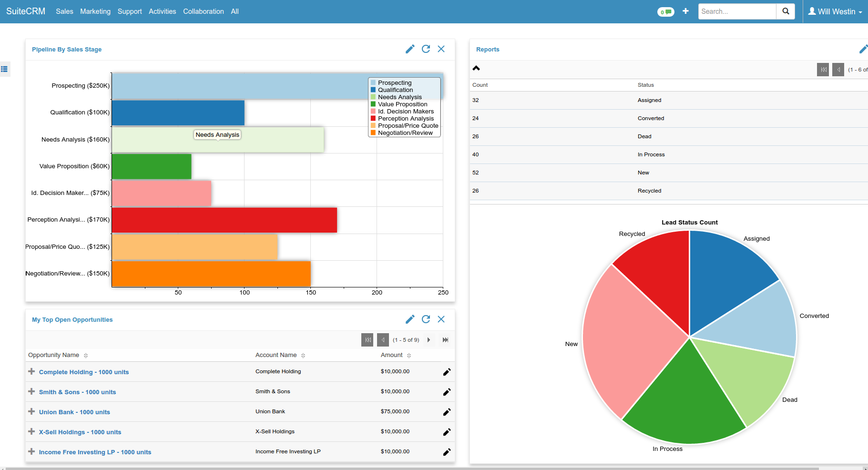
Task: Open Smith & Sons - 1000 units link
Action: tap(77, 392)
